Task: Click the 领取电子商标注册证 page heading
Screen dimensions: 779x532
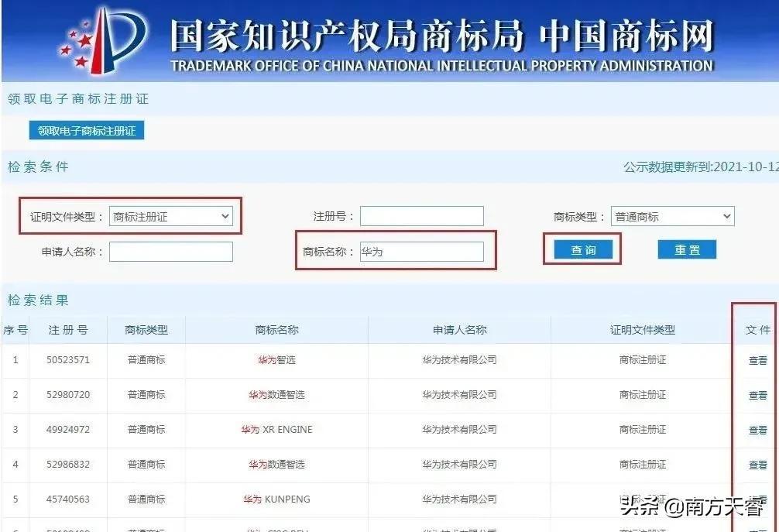Action: (x=78, y=99)
